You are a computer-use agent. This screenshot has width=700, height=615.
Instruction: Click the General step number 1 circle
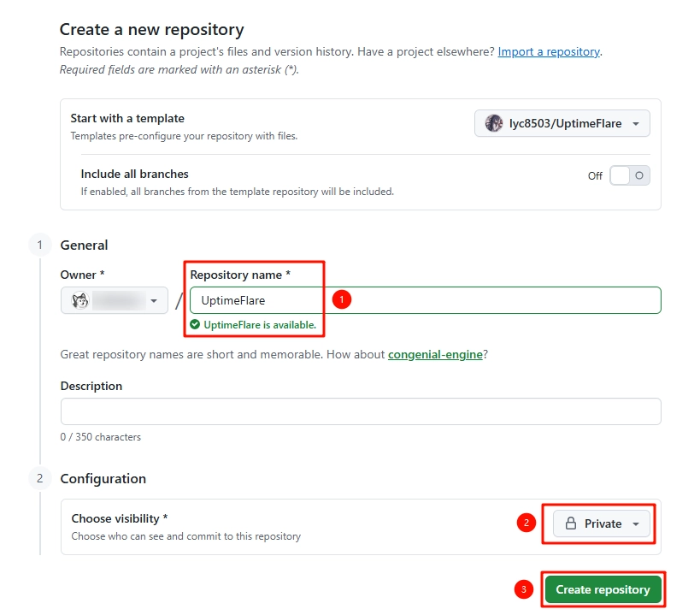click(39, 245)
